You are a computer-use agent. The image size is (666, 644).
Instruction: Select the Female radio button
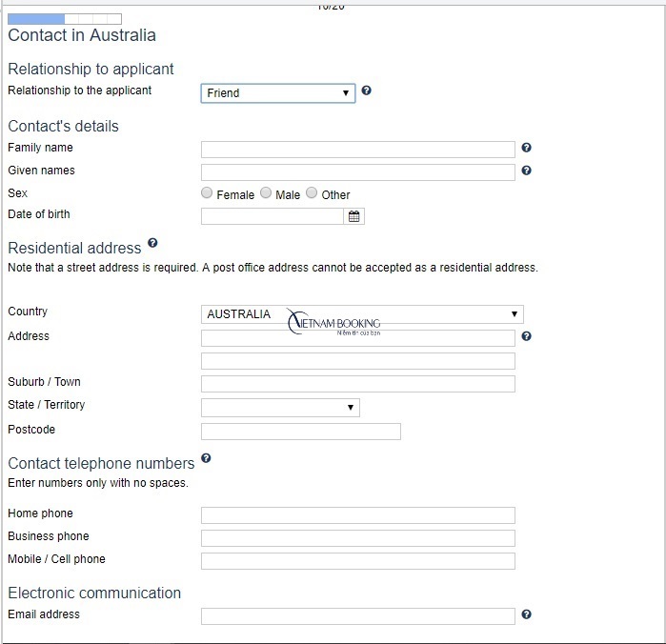[207, 193]
